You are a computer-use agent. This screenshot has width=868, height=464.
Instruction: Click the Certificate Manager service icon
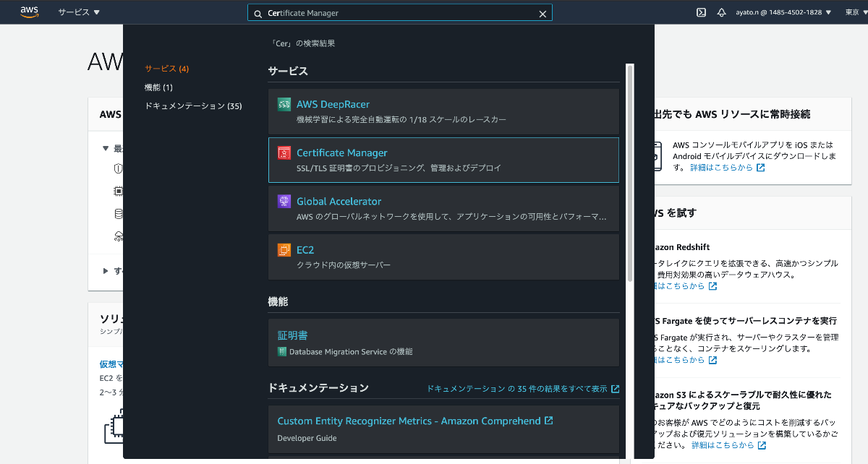tap(284, 152)
